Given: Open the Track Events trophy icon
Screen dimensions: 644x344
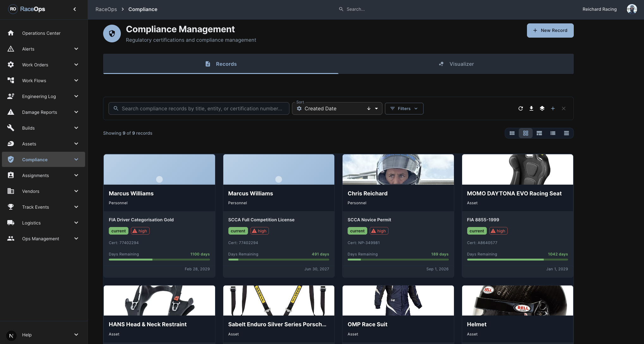Looking at the screenshot, I should [x=11, y=207].
